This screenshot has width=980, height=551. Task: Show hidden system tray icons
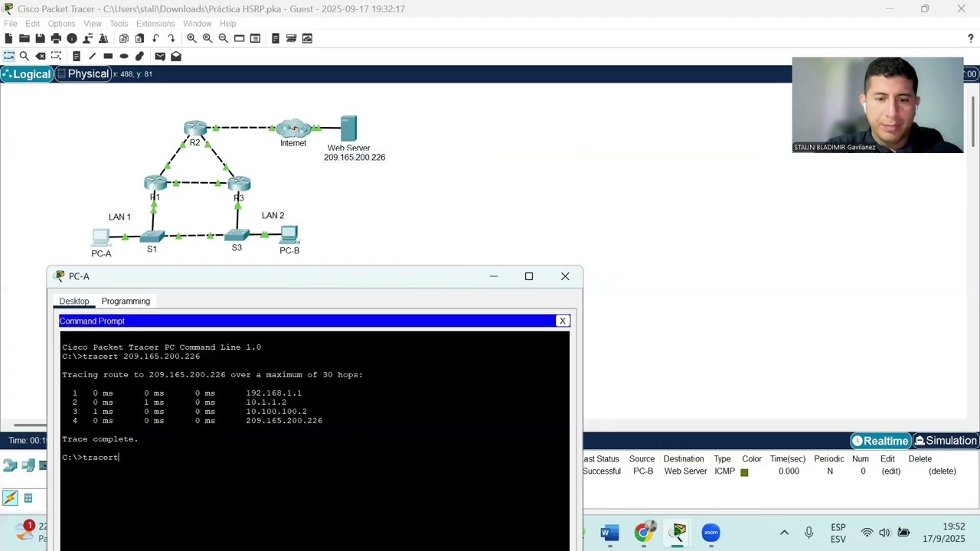coord(784,533)
